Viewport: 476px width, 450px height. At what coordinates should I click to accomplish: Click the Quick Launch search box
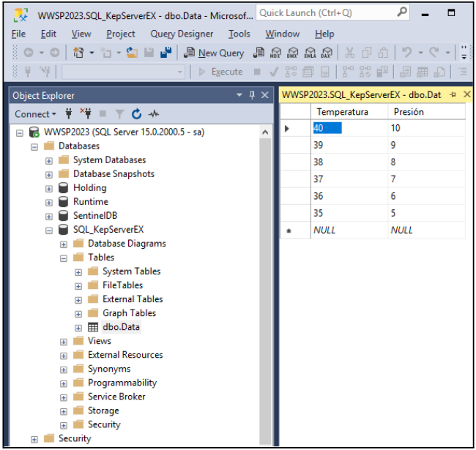pyautogui.click(x=332, y=12)
